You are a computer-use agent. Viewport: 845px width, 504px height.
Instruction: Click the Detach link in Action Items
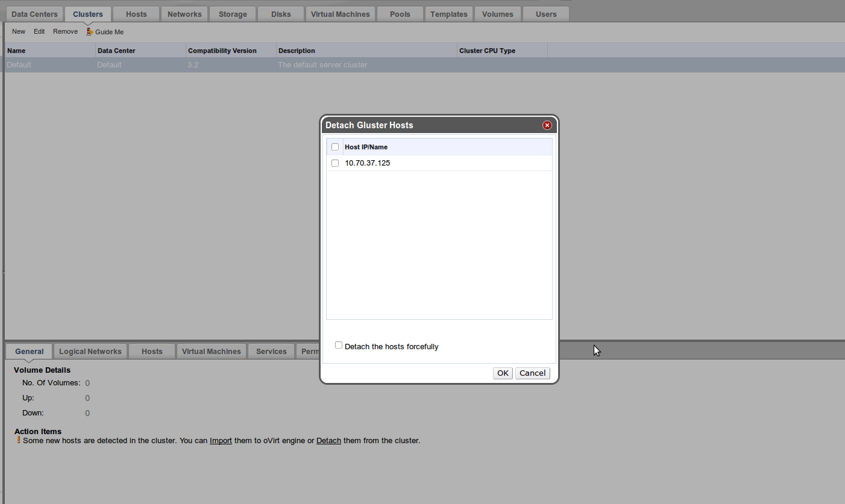click(328, 441)
